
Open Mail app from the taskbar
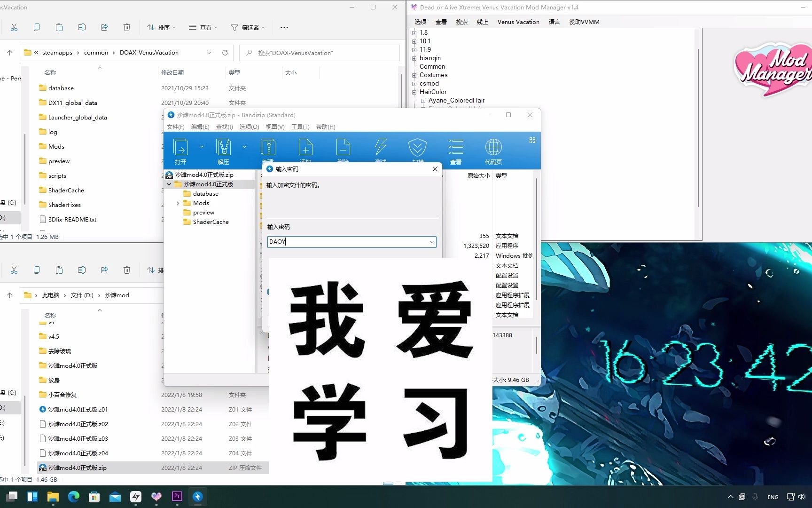[115, 496]
